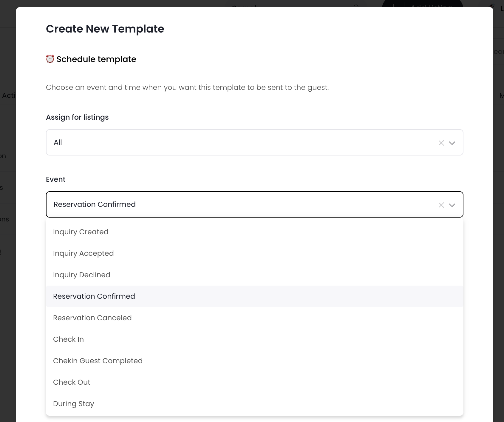Image resolution: width=504 pixels, height=422 pixels.
Task: Select Inquiry Created event option
Action: point(81,232)
